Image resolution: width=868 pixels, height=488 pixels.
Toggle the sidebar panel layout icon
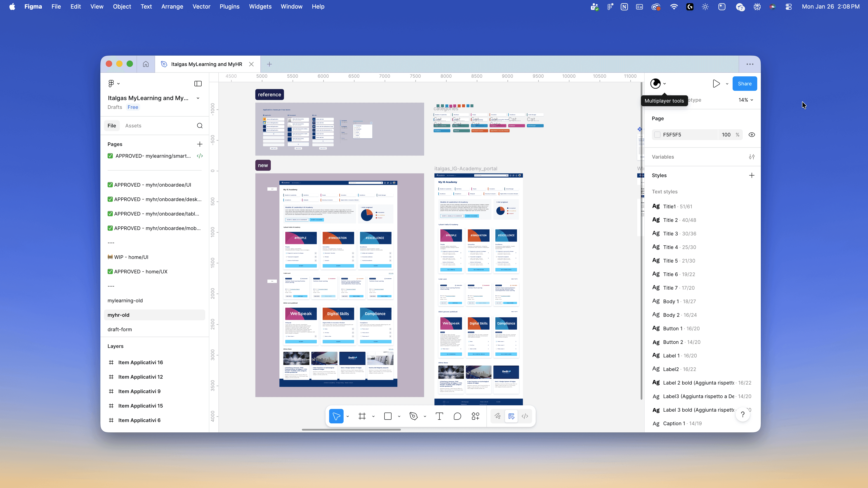(198, 84)
